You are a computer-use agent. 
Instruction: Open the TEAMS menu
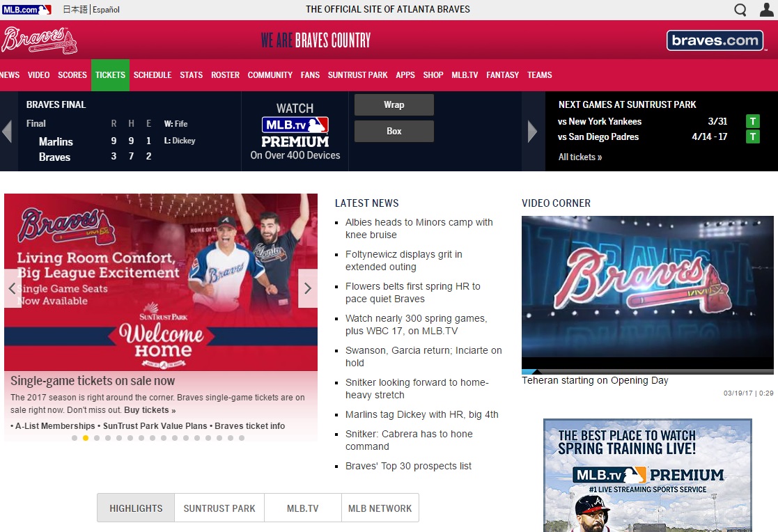point(540,75)
